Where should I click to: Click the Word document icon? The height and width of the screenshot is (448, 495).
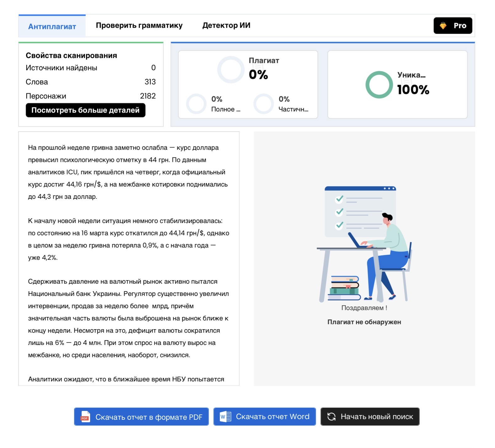[225, 417]
